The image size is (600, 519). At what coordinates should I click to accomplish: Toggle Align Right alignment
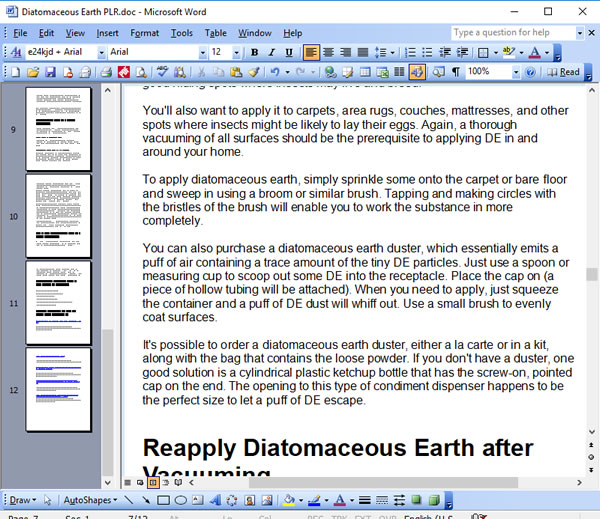click(346, 52)
